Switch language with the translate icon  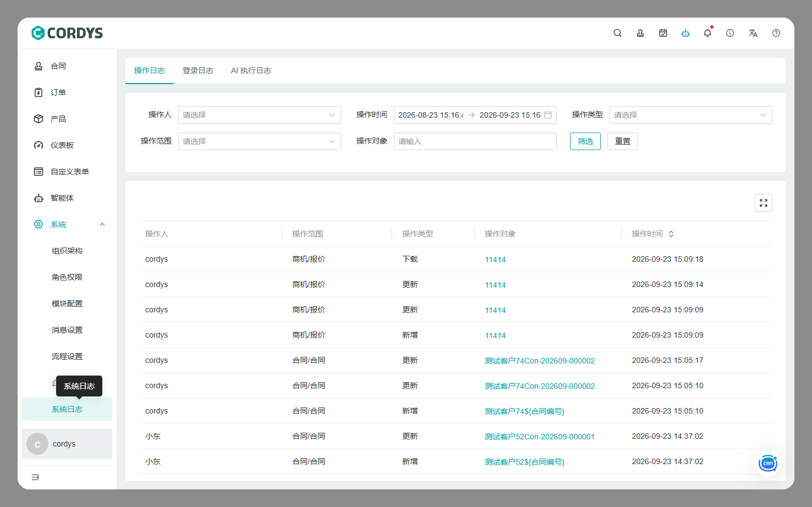(x=753, y=33)
